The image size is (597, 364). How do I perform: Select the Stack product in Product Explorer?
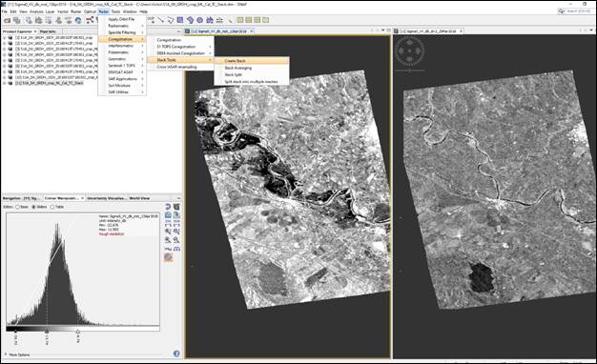[x=50, y=83]
